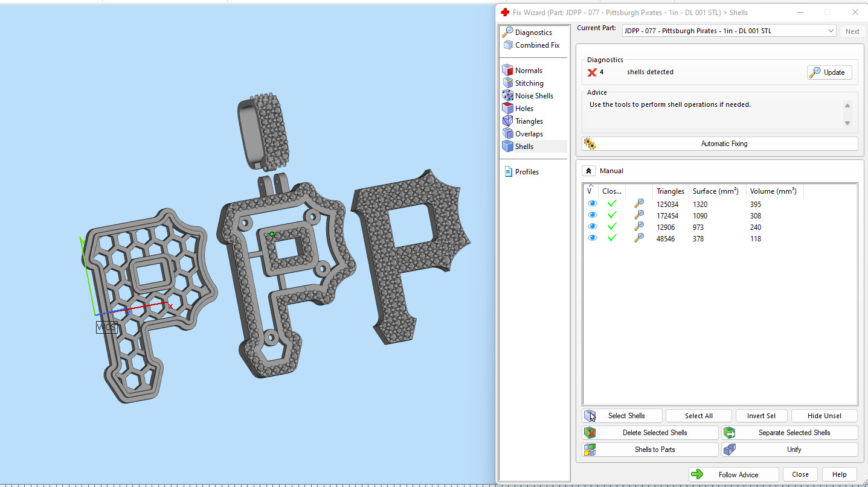Toggle visibility of 125034-triangle shell
The width and height of the screenshot is (868, 487).
592,204
